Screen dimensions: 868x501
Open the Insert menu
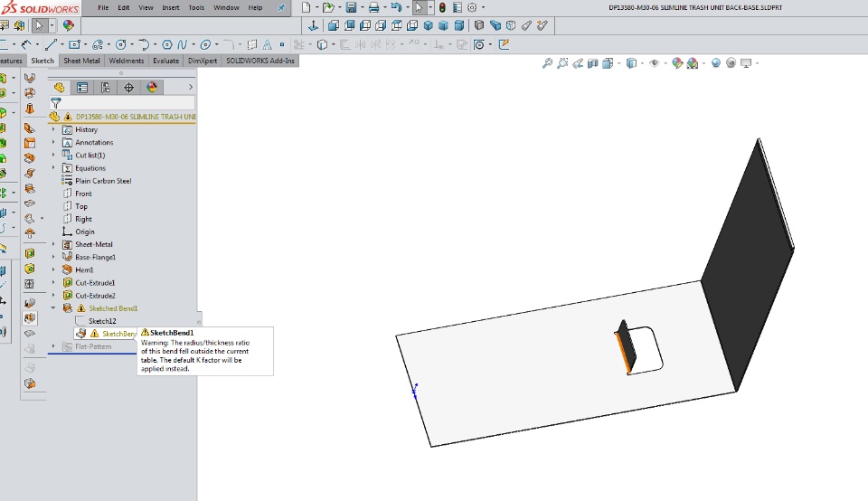point(171,7)
